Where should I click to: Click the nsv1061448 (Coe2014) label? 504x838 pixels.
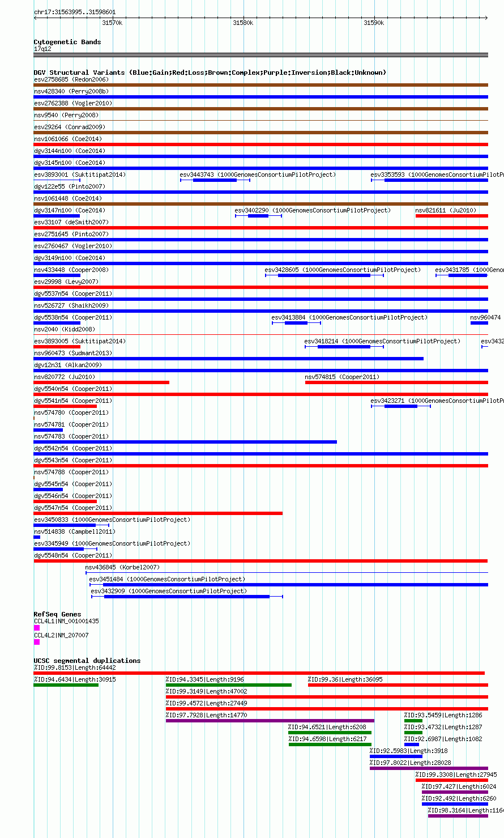coord(68,198)
